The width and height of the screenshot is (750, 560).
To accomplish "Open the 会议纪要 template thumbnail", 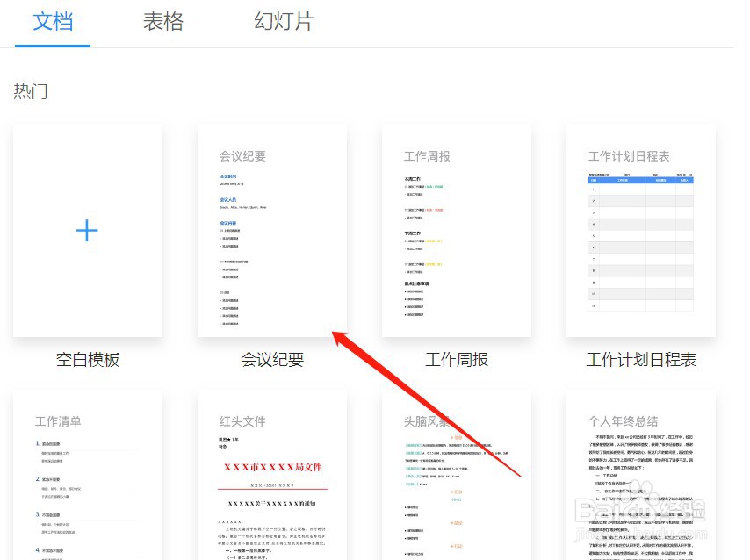I will (x=271, y=230).
